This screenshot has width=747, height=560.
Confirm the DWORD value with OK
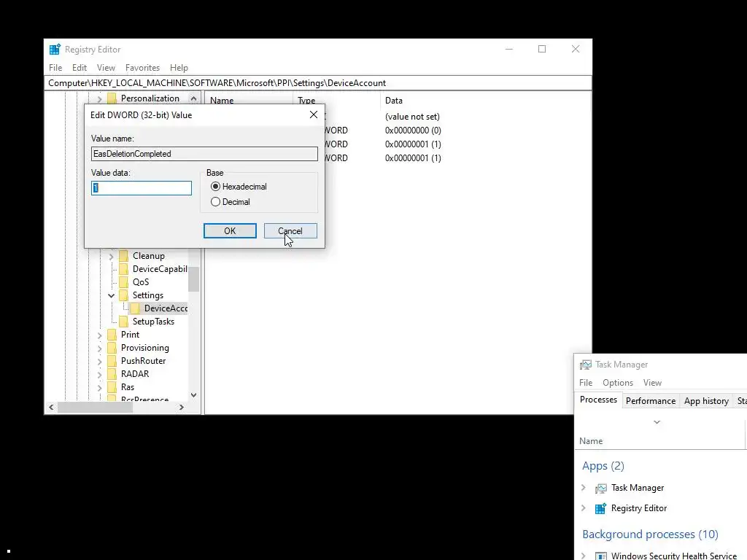[230, 231]
